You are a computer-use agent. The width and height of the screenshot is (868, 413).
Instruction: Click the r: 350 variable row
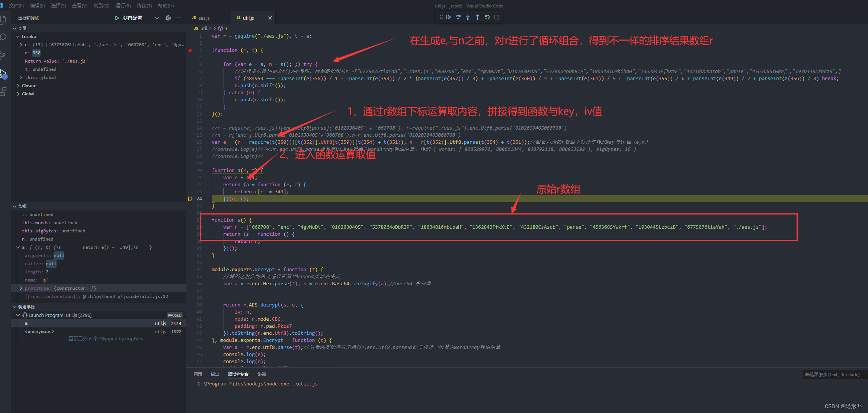99,53
